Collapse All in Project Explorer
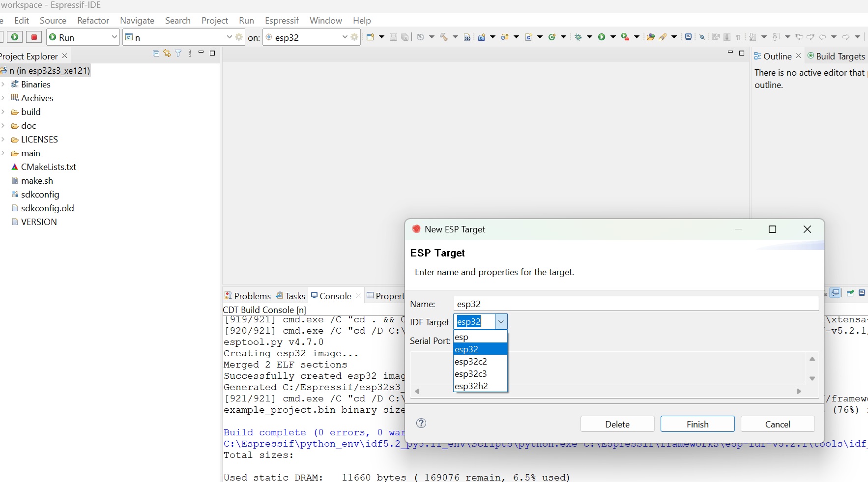The height and width of the screenshot is (482, 868). pos(156,53)
